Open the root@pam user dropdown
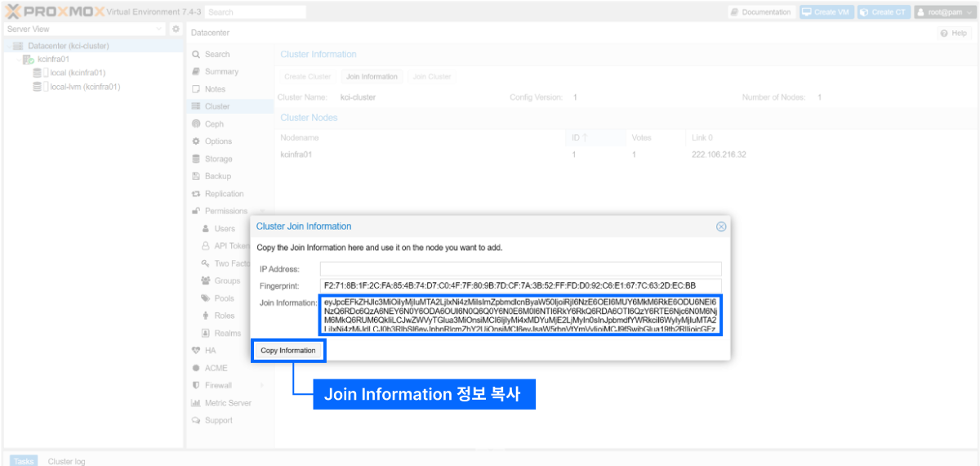 [944, 12]
